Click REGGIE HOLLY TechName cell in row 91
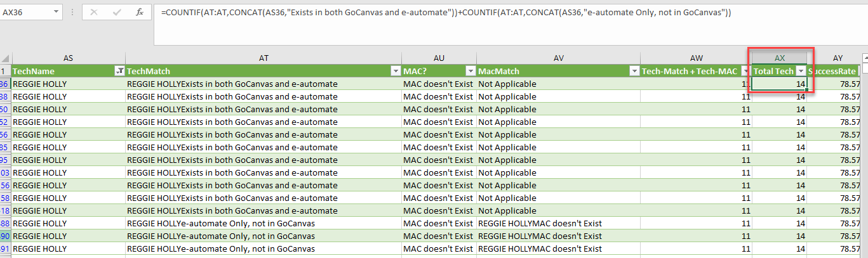Screen dimensions: 868x258 point(69,248)
